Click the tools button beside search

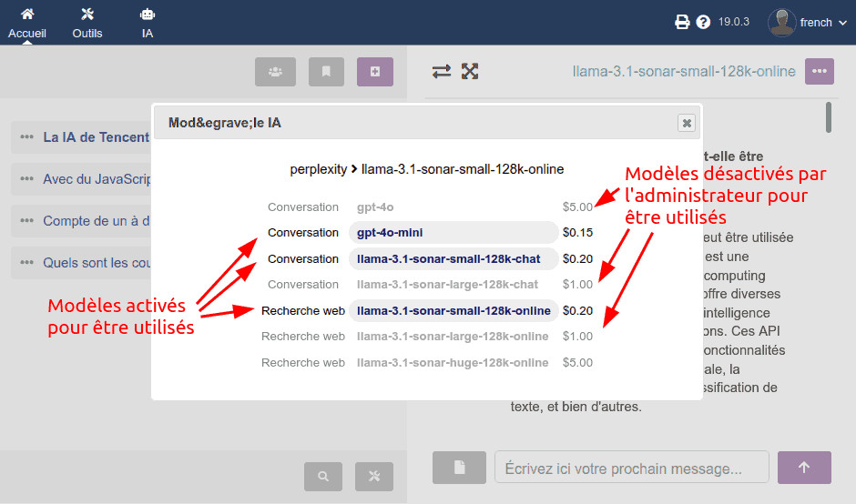[374, 476]
